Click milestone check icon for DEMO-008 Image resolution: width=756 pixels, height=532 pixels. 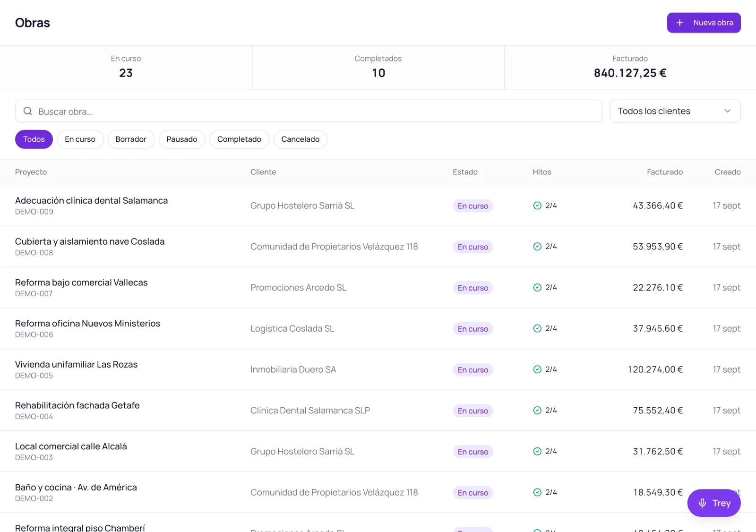(x=537, y=247)
